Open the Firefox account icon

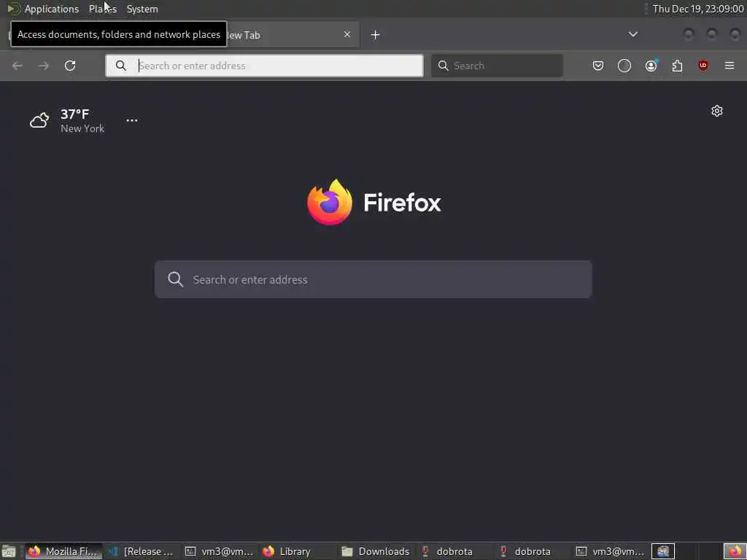pos(651,65)
